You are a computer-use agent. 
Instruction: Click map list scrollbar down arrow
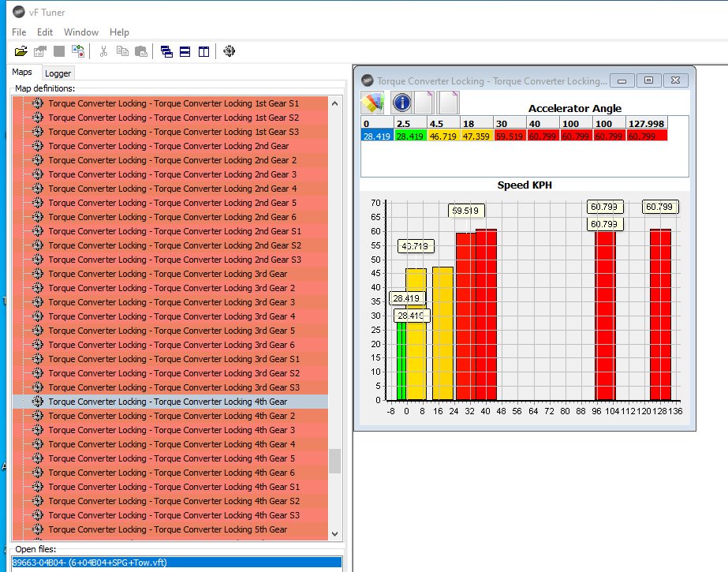pyautogui.click(x=334, y=534)
